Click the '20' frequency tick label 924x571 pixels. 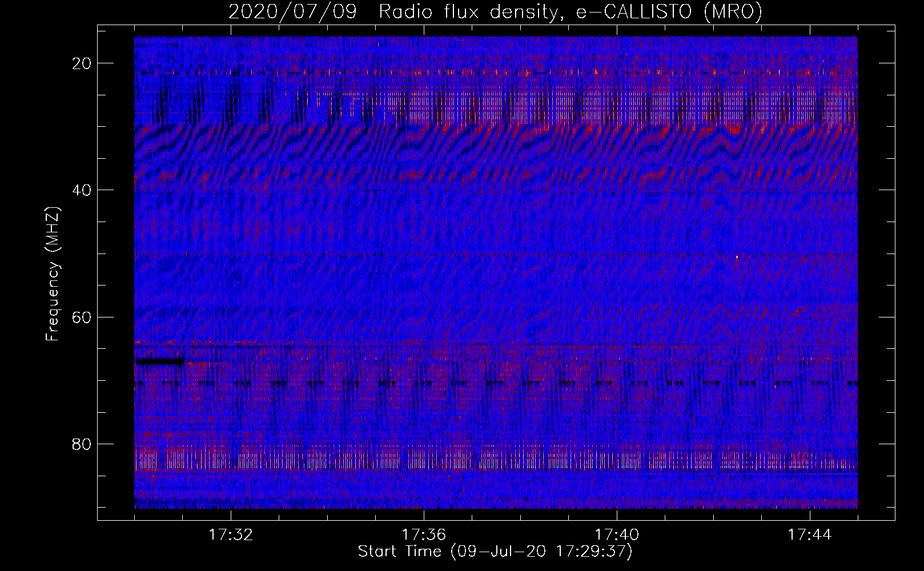pyautogui.click(x=82, y=63)
